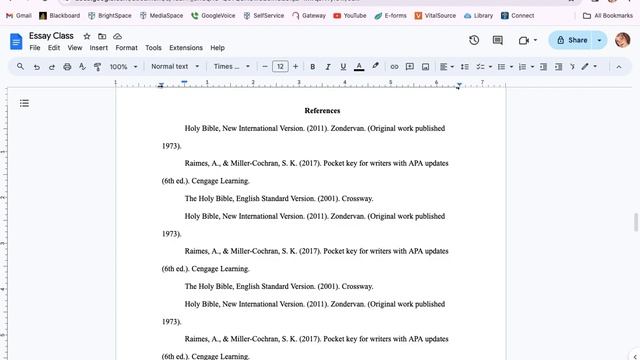
Task: Open the Google account avatar
Action: pos(622,40)
